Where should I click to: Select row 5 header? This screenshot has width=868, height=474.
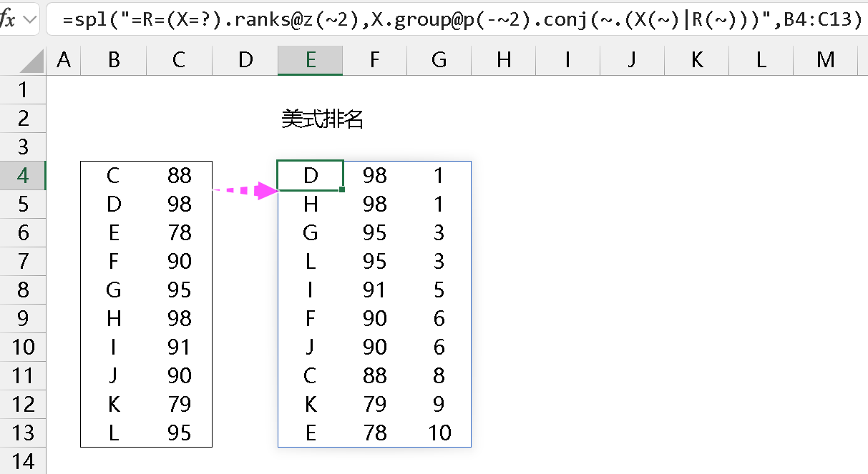(23, 204)
